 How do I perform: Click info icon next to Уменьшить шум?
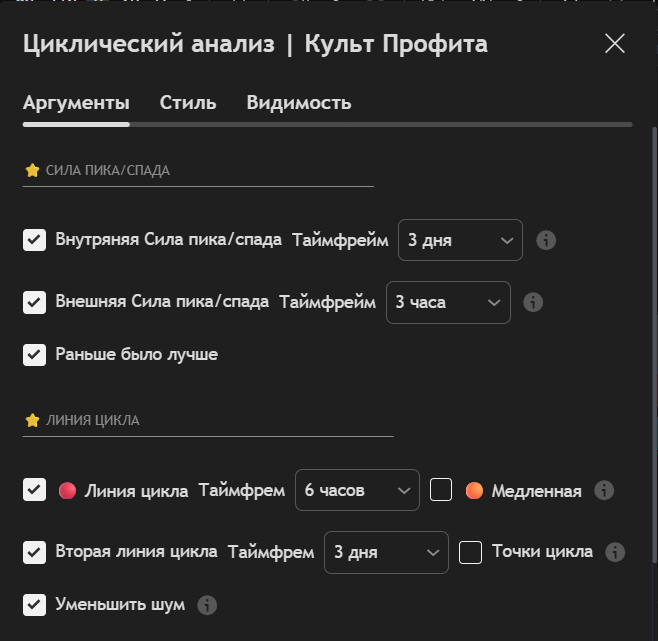tap(207, 605)
